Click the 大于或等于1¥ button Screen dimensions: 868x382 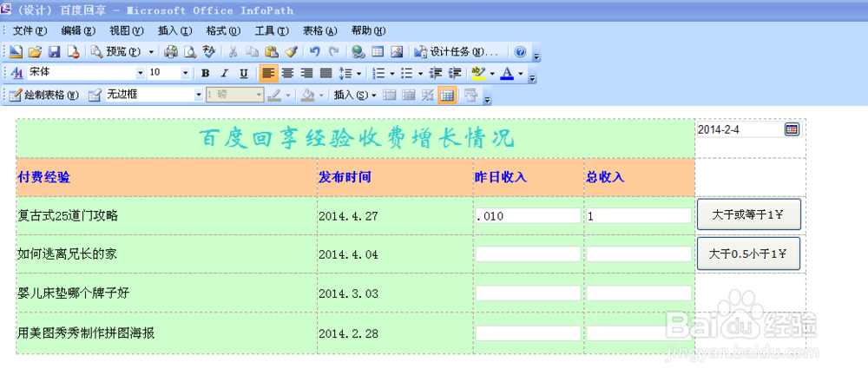[x=749, y=214]
